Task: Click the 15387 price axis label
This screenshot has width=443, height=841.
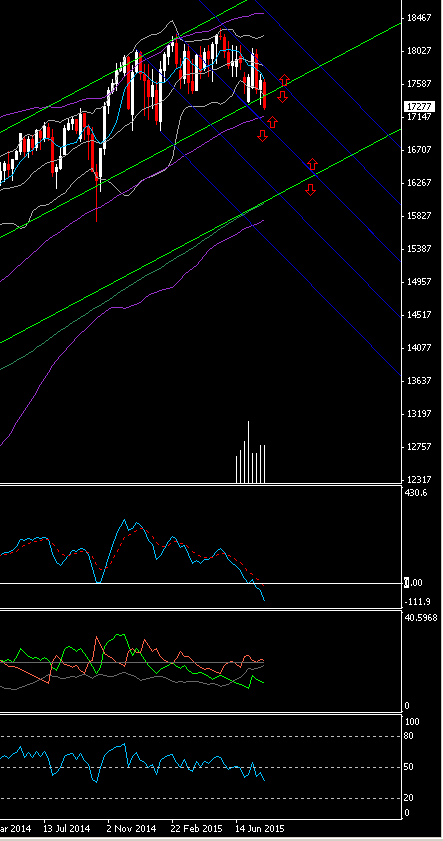Action: (x=419, y=249)
